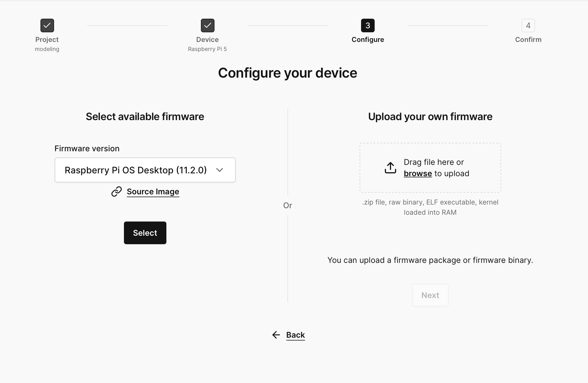Click the drag-and-drop firmware upload area
This screenshot has height=383, width=588.
(430, 168)
